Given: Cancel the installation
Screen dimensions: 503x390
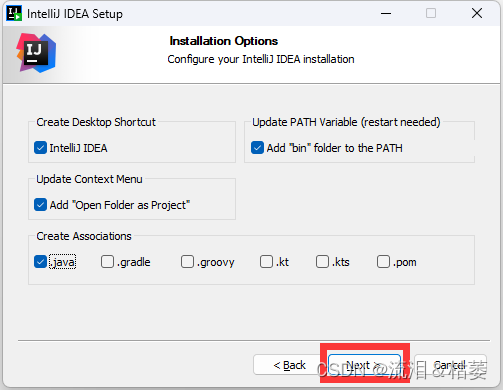Looking at the screenshot, I should 450,365.
